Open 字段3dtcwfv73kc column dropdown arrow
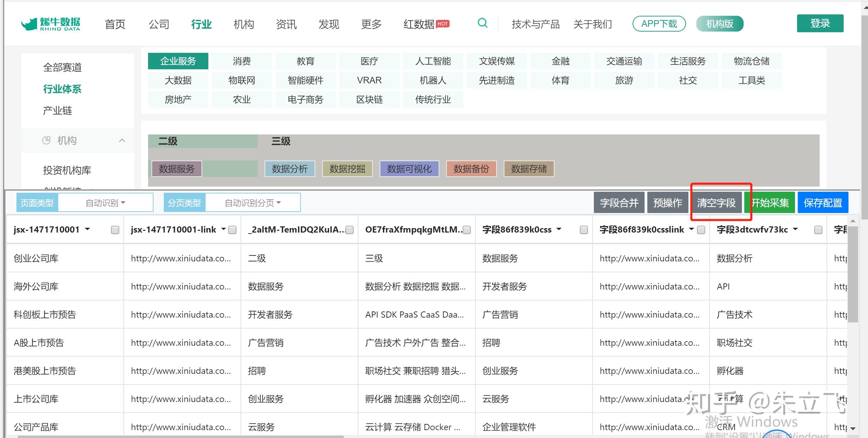868x438 pixels. tap(795, 229)
